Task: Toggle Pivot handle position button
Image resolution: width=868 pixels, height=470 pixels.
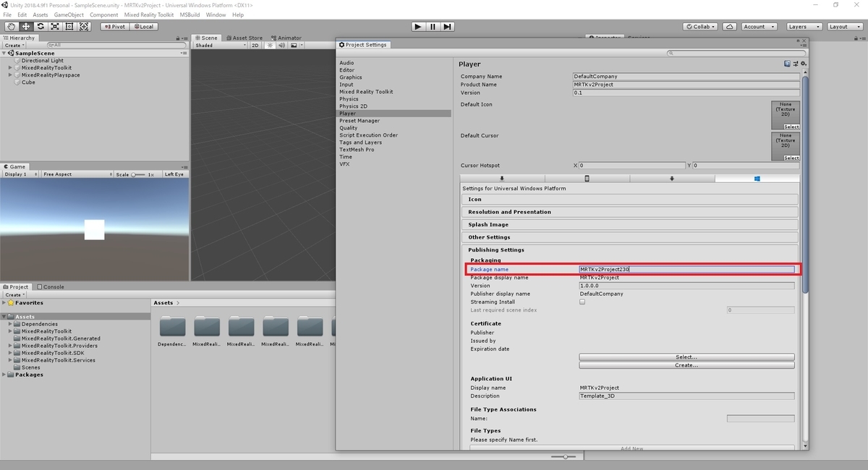Action: point(114,27)
